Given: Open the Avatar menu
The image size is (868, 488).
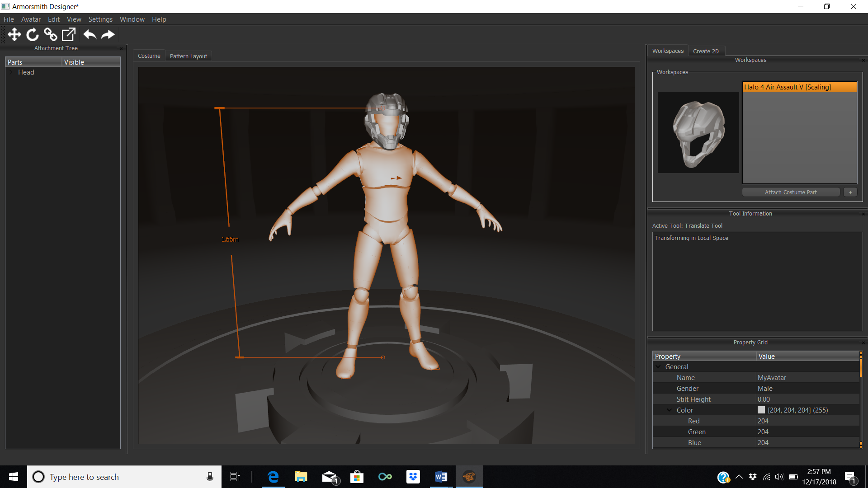Looking at the screenshot, I should (31, 19).
